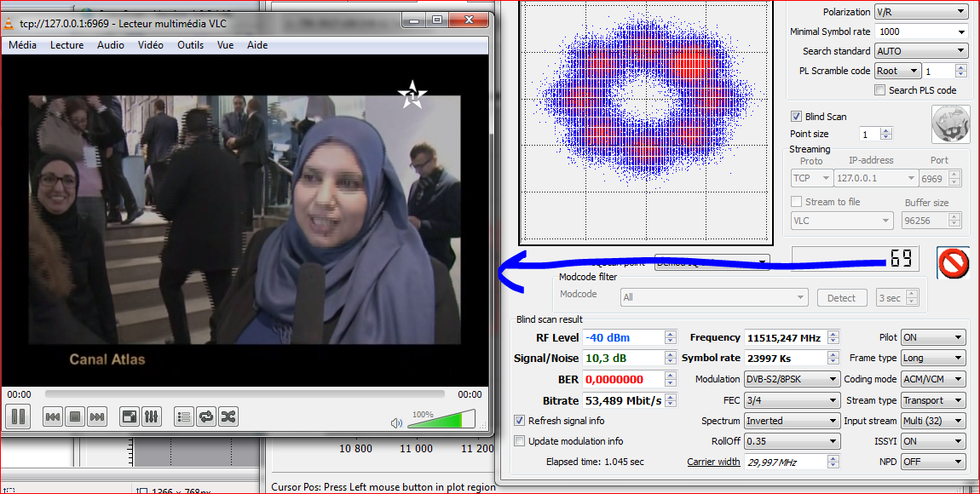Skip to next media in VLC
The height and width of the screenshot is (494, 980).
point(97,416)
